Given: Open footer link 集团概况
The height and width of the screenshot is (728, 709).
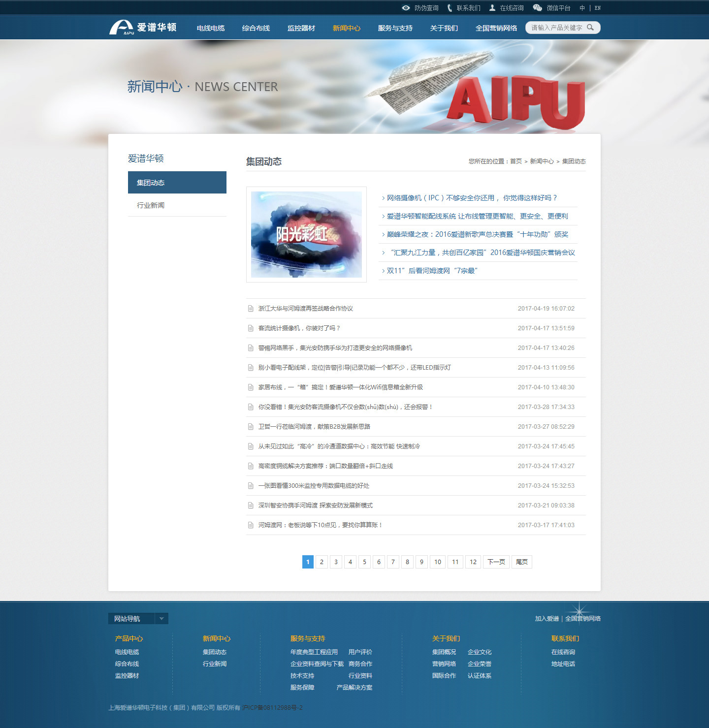Looking at the screenshot, I should click(444, 652).
